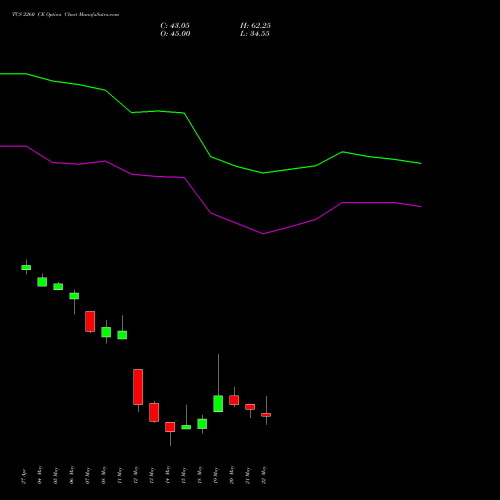Click the green candlestick for 27 Apr
The image size is (500, 500).
(x=26, y=267)
